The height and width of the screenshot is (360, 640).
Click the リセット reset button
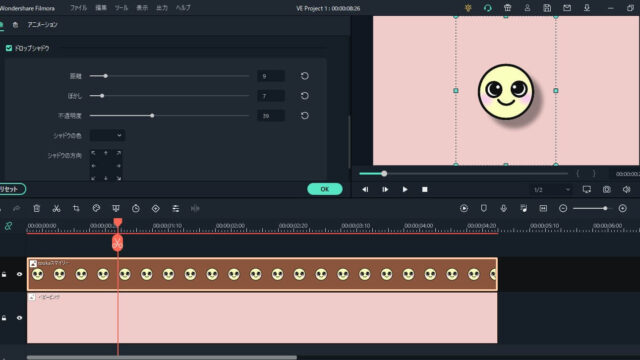10,189
